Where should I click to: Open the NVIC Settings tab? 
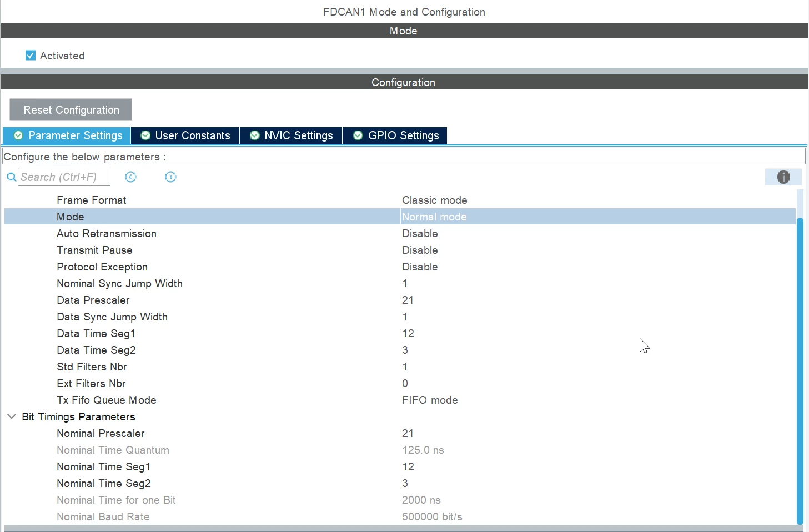point(292,135)
